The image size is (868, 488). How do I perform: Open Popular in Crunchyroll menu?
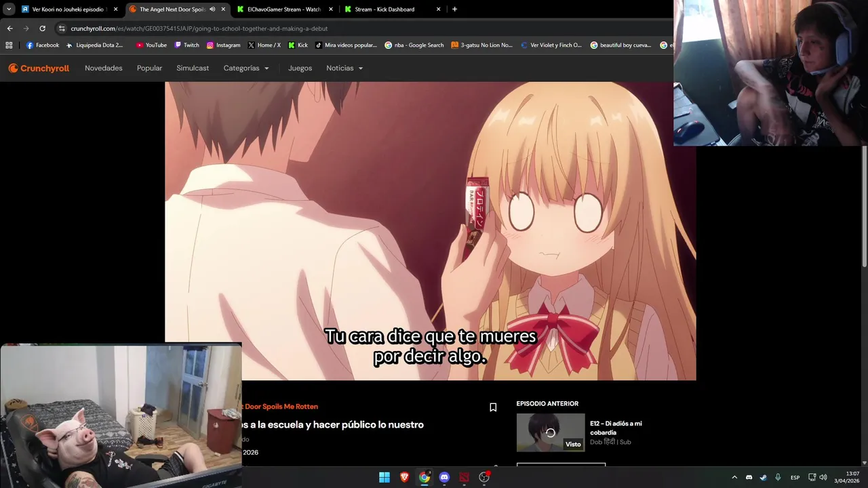click(x=149, y=68)
